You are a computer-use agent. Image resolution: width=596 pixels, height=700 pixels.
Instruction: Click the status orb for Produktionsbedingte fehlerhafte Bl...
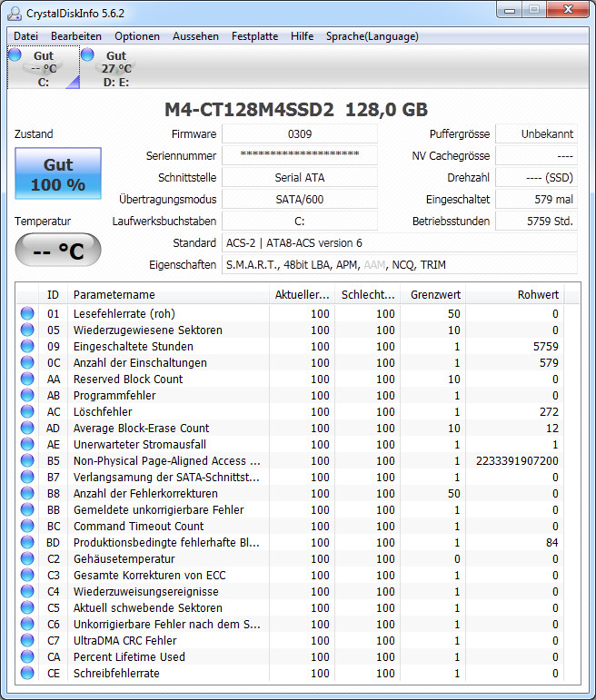point(27,542)
